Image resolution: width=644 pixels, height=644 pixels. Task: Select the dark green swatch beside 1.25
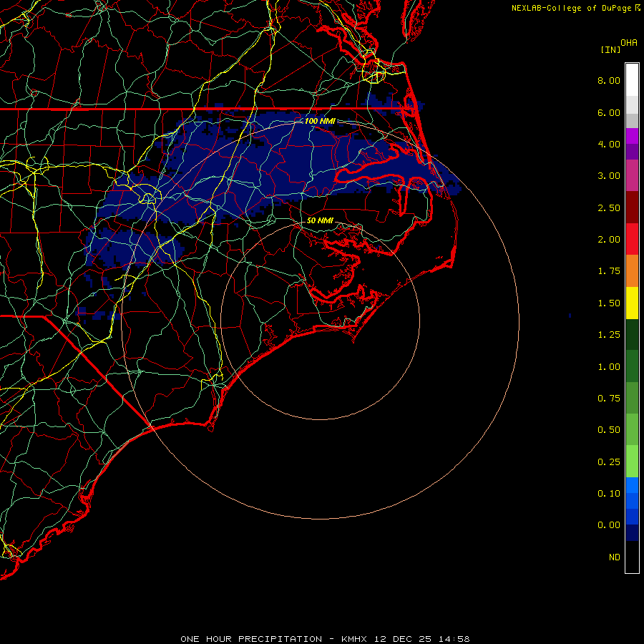(632, 335)
